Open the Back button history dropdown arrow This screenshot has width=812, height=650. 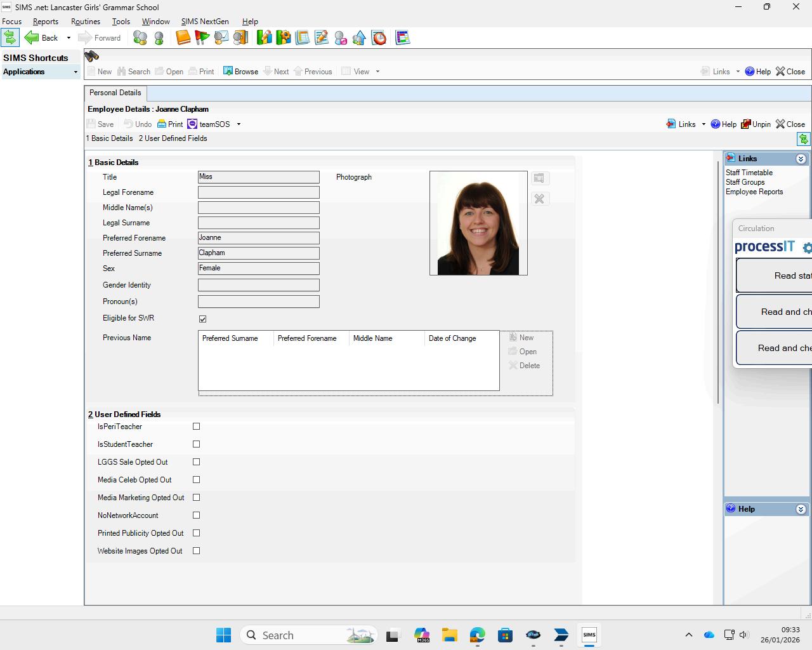click(x=69, y=38)
